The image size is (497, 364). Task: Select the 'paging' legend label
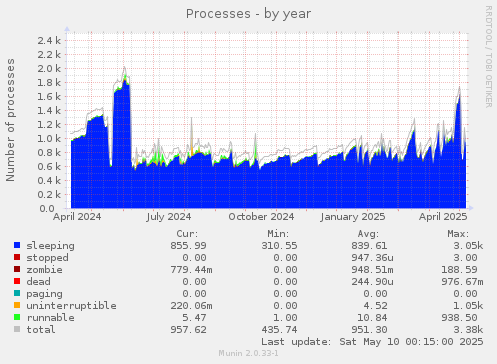pos(44,294)
